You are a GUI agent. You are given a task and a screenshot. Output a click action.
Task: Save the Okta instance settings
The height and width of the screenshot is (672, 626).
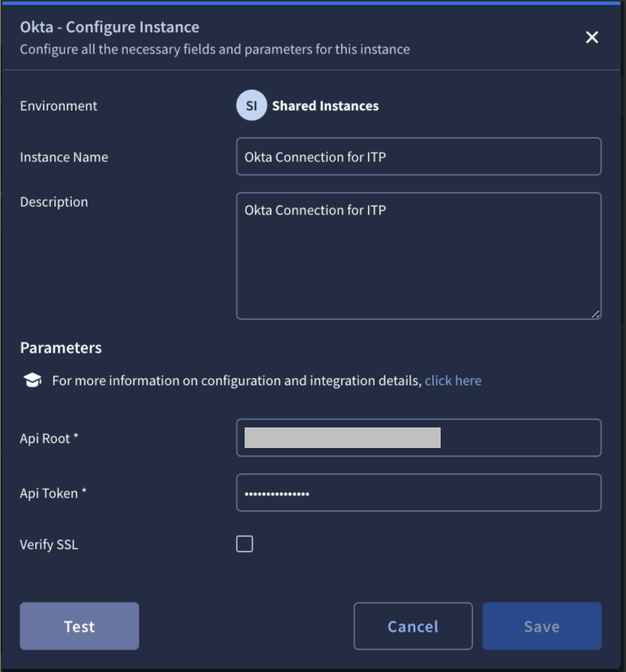[x=541, y=626]
